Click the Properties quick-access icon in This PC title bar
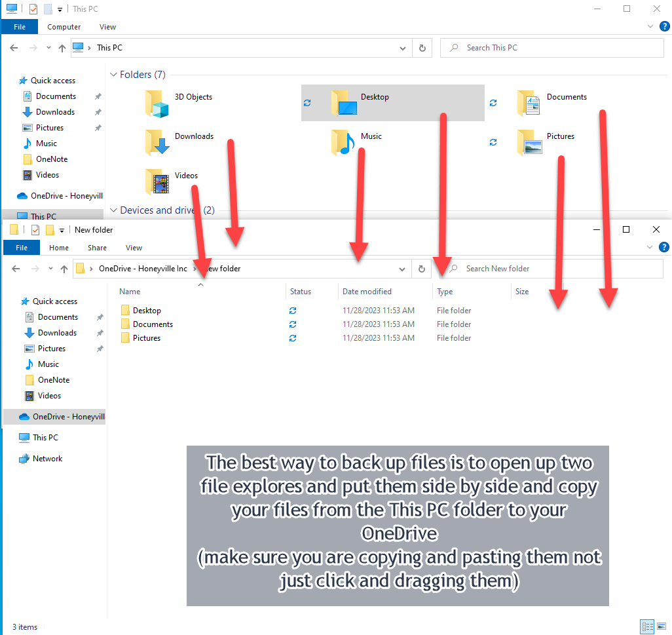 pyautogui.click(x=33, y=9)
